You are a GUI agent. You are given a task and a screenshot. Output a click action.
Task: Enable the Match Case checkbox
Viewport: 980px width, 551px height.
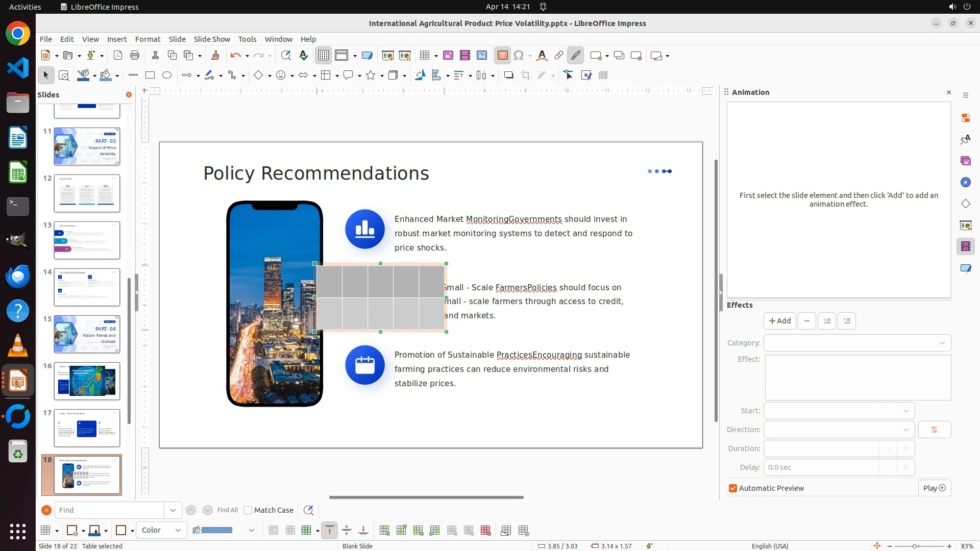(248, 510)
